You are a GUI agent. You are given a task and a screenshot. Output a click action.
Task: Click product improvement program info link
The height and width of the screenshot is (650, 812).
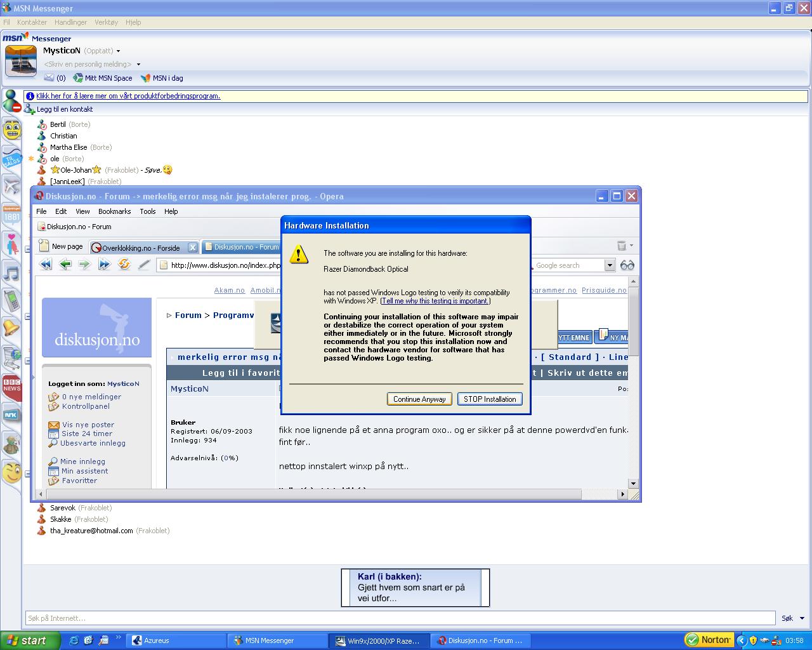(128, 96)
